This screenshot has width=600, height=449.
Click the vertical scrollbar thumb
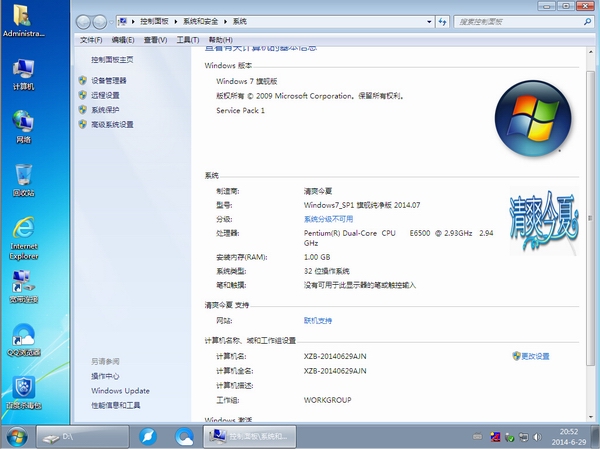[590, 217]
